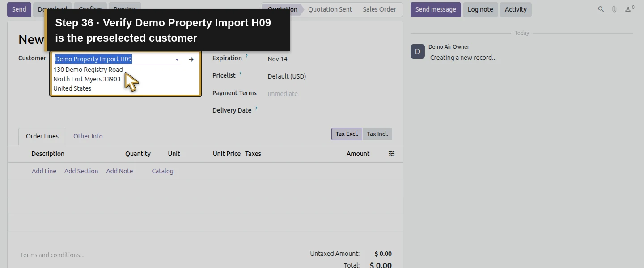Click the Pricelist help question mark

[240, 74]
